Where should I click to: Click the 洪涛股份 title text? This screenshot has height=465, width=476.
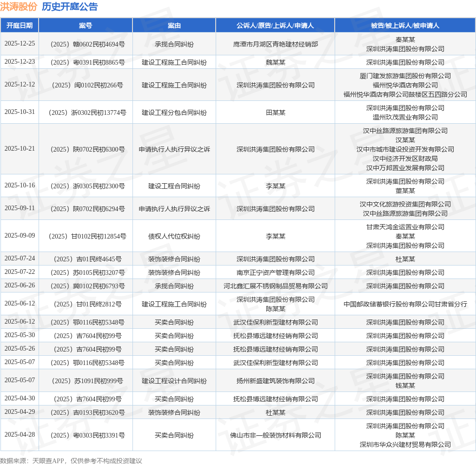click(19, 7)
